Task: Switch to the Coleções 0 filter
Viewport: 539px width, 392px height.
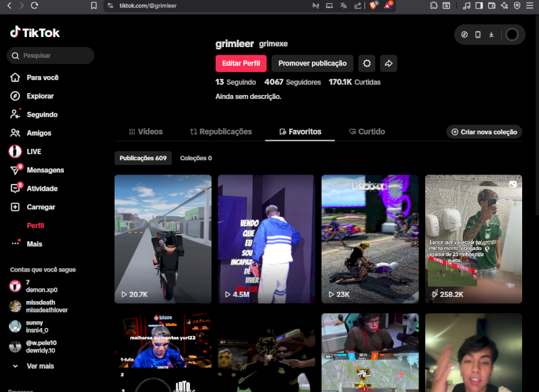Action: click(x=195, y=158)
